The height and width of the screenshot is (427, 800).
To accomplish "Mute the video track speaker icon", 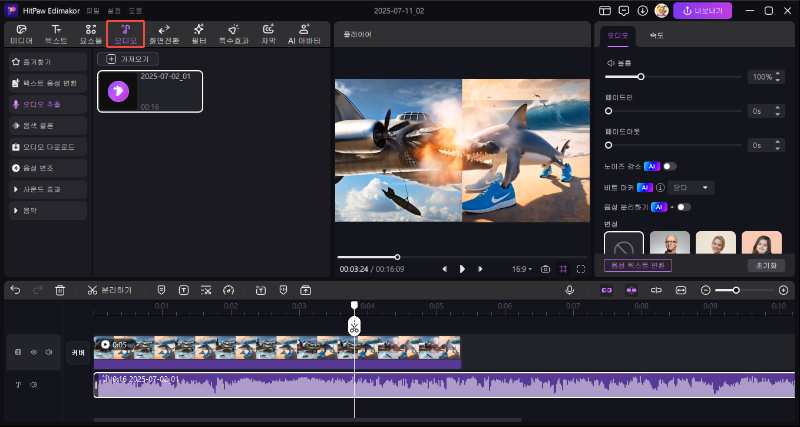I will click(x=48, y=352).
